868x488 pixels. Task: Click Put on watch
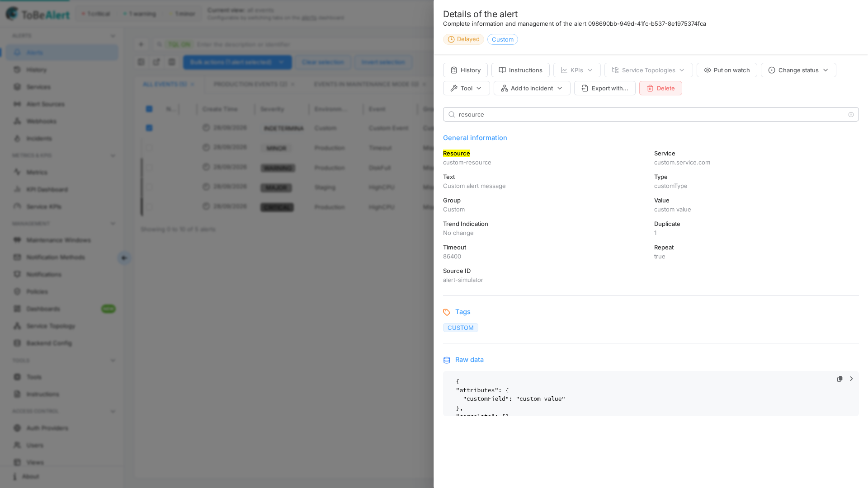tap(726, 70)
